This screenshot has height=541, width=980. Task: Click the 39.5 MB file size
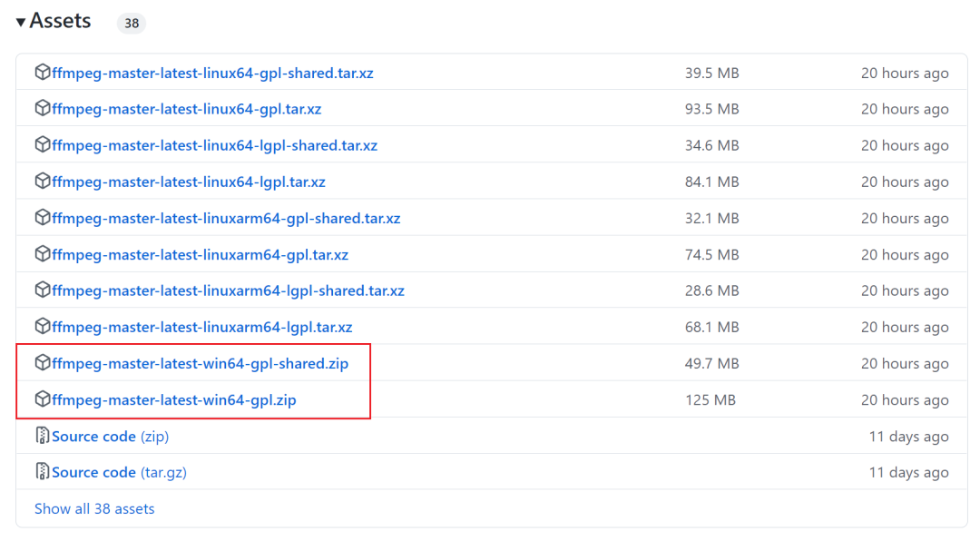pyautogui.click(x=712, y=74)
